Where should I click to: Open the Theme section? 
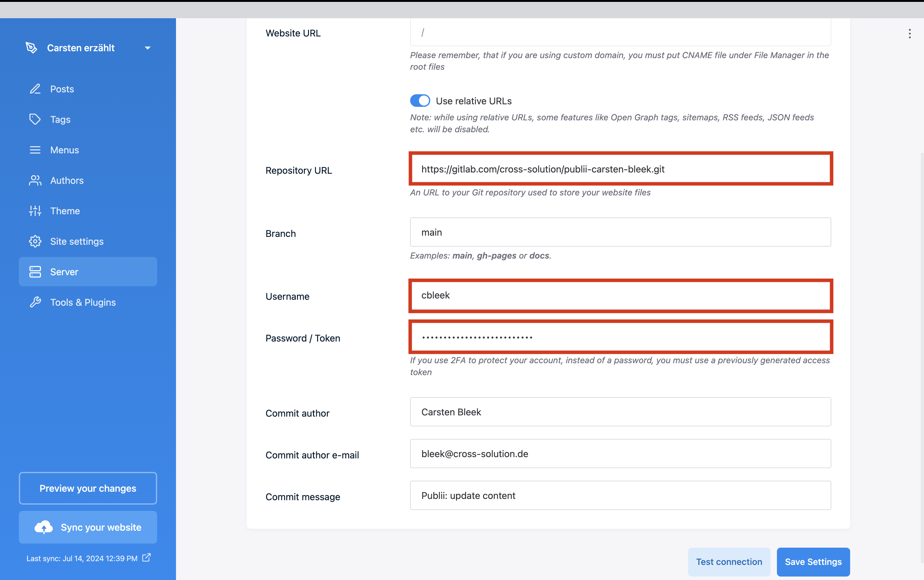coord(88,211)
